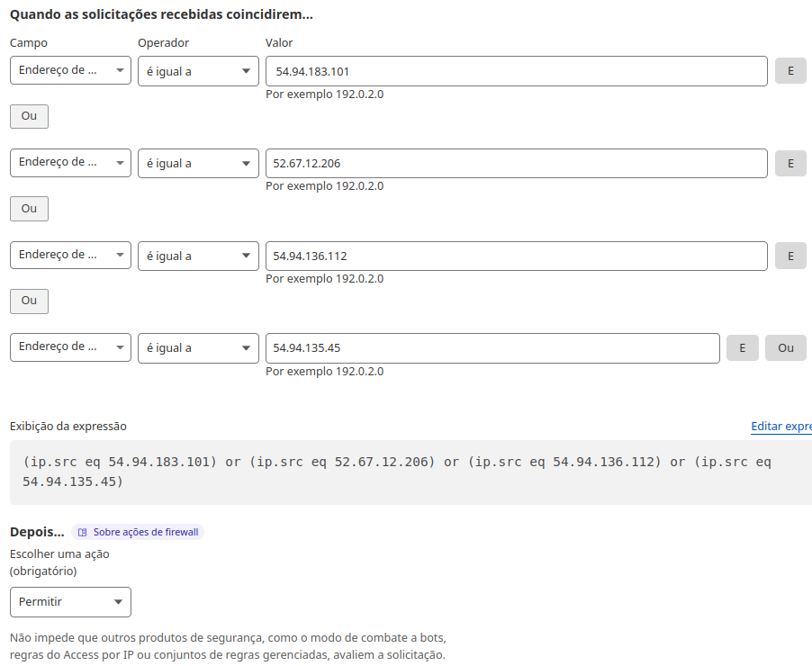Click the value input containing 54.94.136.112
Image resolution: width=812 pixels, height=666 pixels.
(x=517, y=256)
